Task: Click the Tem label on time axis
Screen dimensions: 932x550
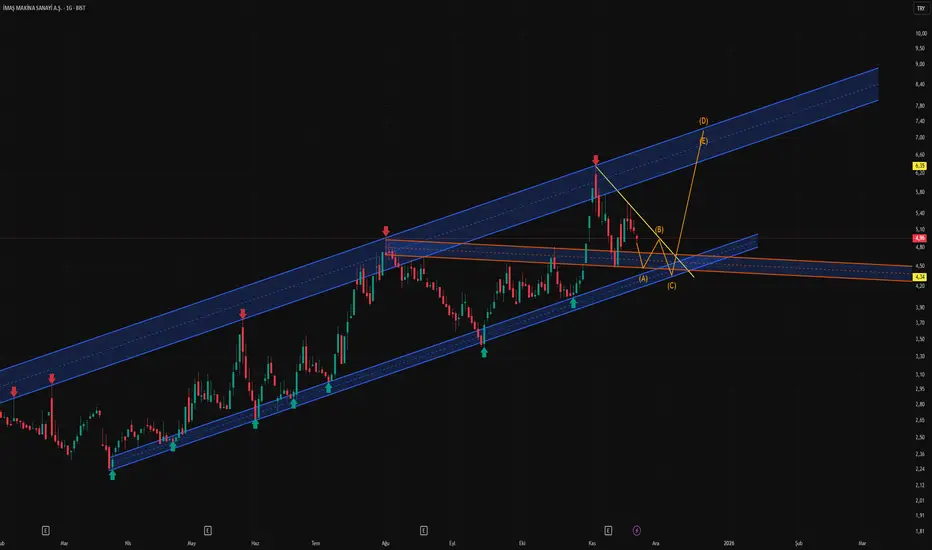Action: pyautogui.click(x=316, y=543)
